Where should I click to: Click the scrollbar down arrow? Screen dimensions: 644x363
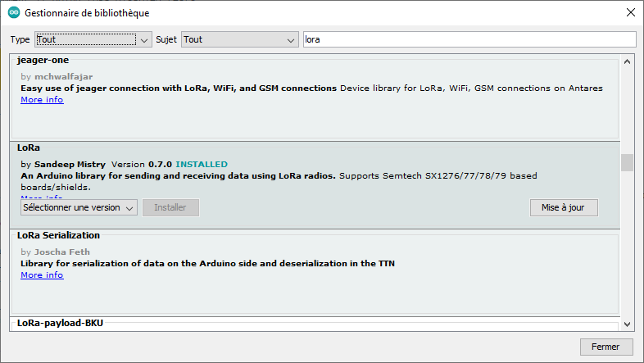[x=627, y=324]
